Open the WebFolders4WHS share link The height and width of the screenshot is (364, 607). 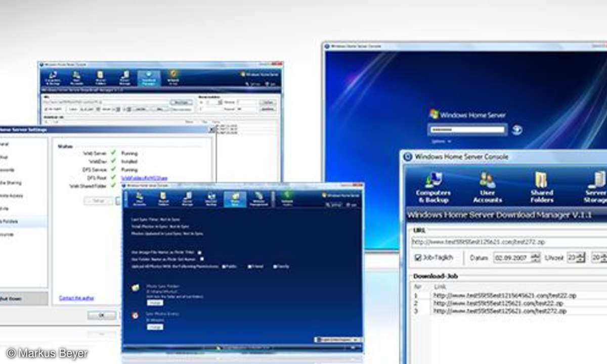tap(145, 177)
